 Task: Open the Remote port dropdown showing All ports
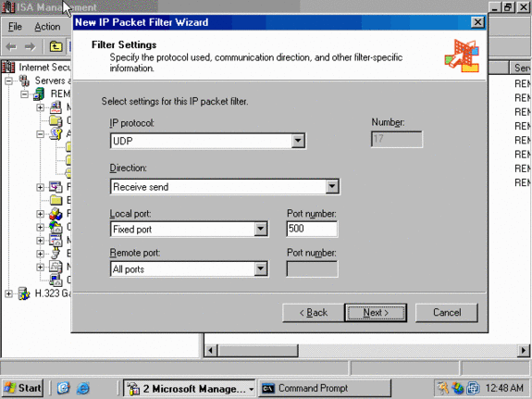[x=261, y=269]
